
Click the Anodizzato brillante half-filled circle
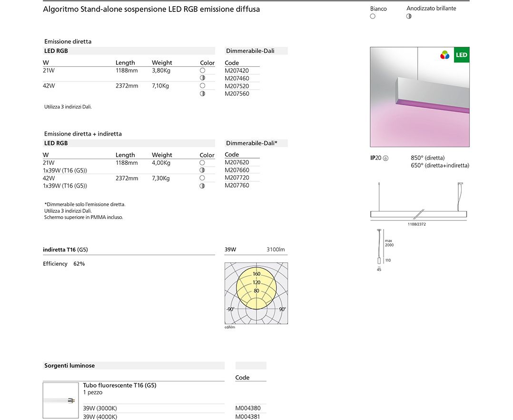pyautogui.click(x=409, y=16)
